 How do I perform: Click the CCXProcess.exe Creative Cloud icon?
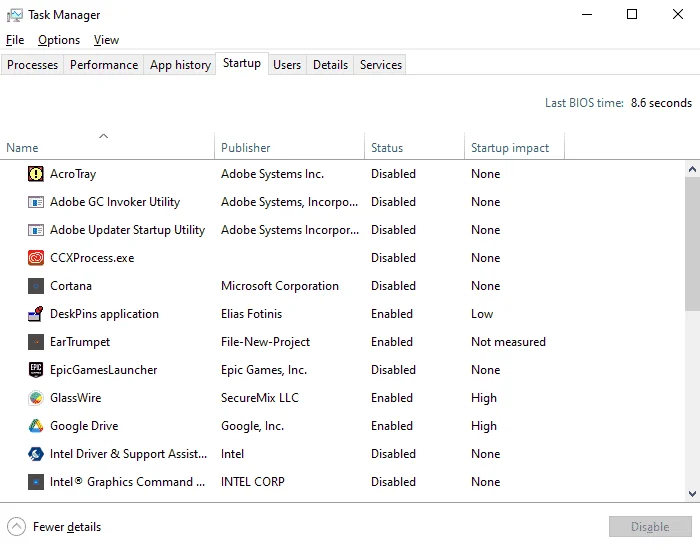[36, 258]
